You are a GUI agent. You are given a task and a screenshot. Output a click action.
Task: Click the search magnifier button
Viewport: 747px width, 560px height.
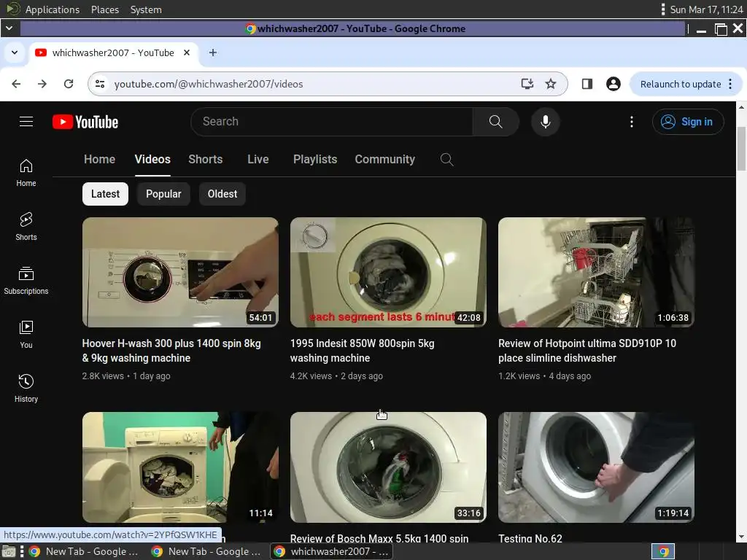pyautogui.click(x=495, y=122)
